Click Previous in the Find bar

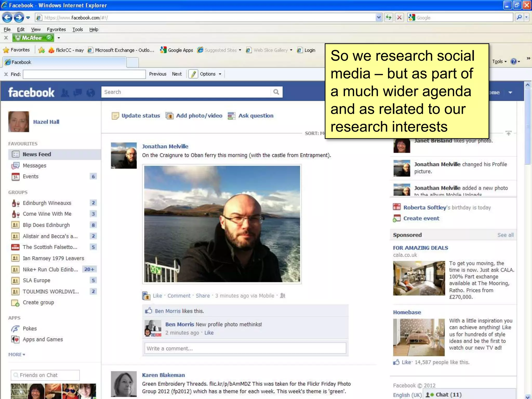coord(158,74)
